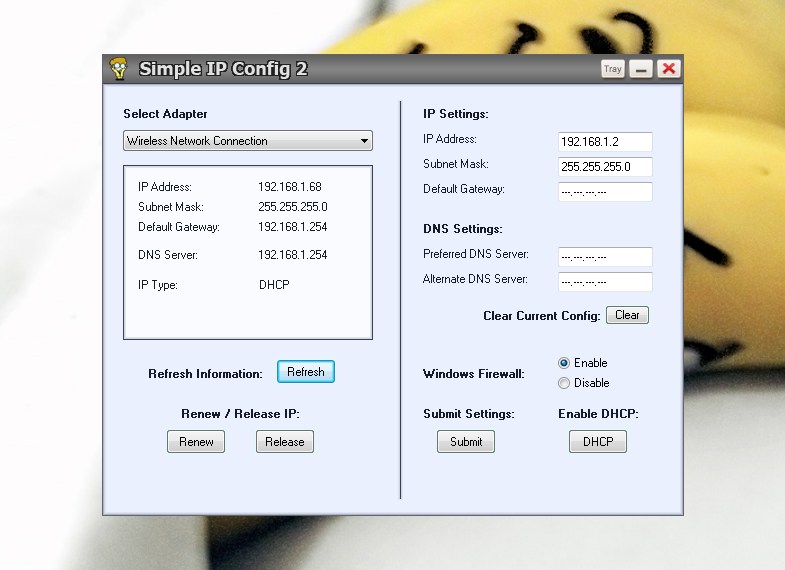Select the Enable firewall radio button
785x570 pixels.
pyautogui.click(x=564, y=363)
